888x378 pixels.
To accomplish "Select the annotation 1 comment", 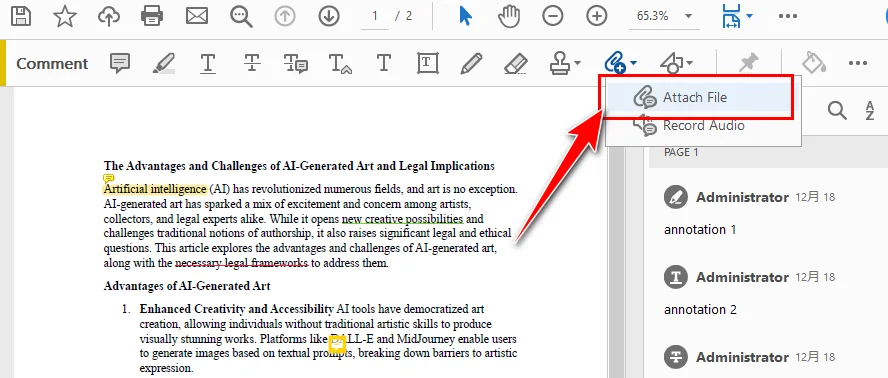I will 700,230.
